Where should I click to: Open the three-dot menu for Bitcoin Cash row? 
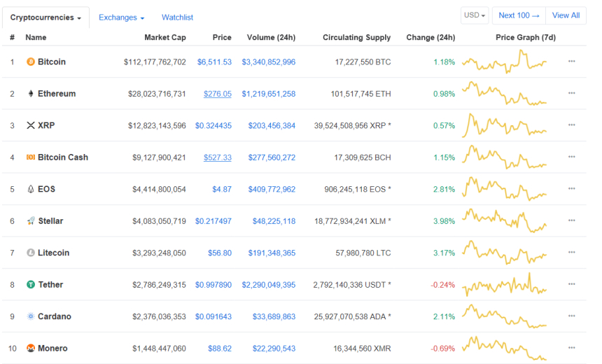572,157
